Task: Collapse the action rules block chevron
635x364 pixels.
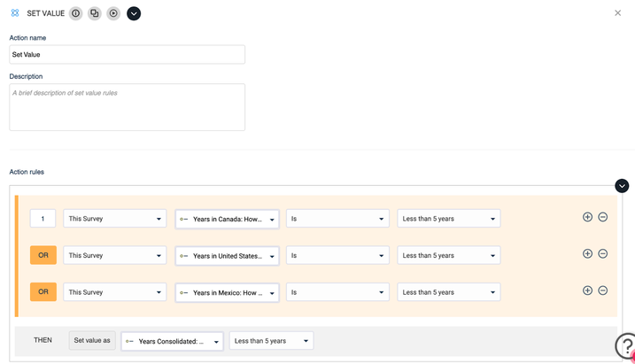Action: point(622,186)
